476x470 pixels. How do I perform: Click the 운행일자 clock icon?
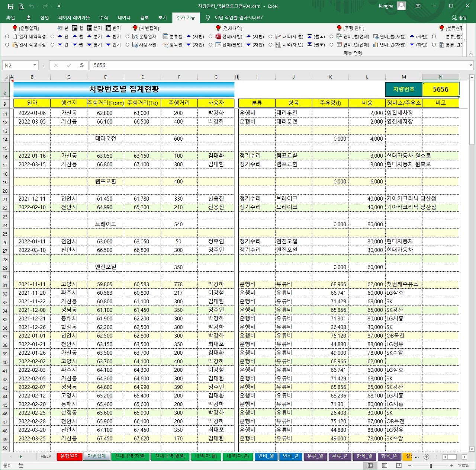pos(135,36)
